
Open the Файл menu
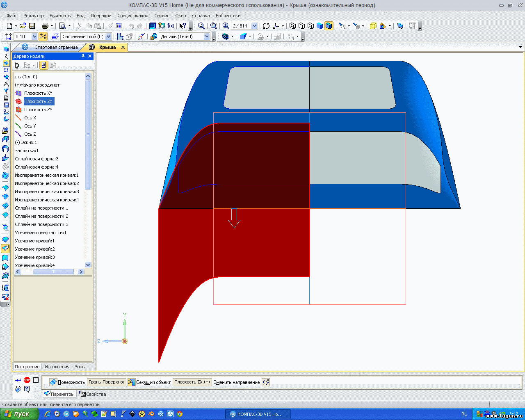(x=12, y=16)
